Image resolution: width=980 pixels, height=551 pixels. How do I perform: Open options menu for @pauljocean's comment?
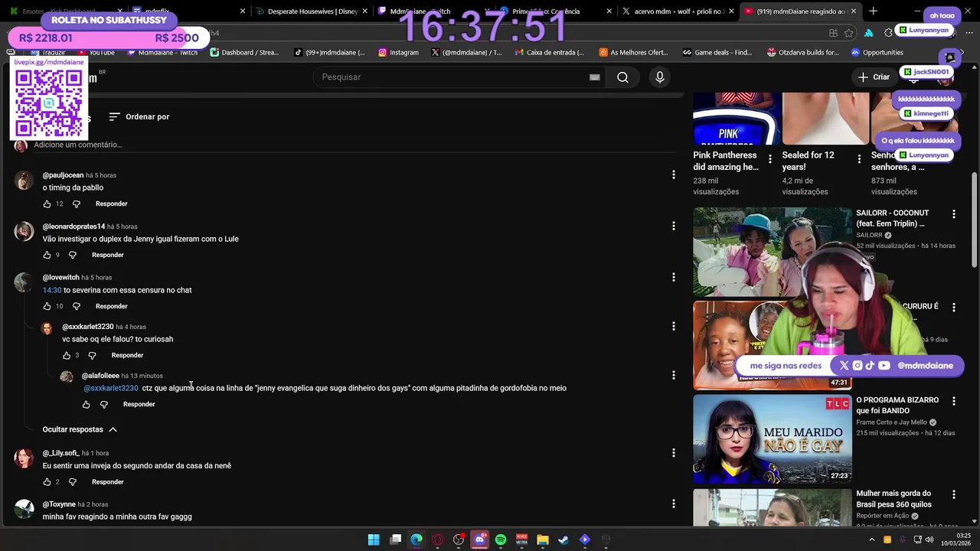click(673, 175)
